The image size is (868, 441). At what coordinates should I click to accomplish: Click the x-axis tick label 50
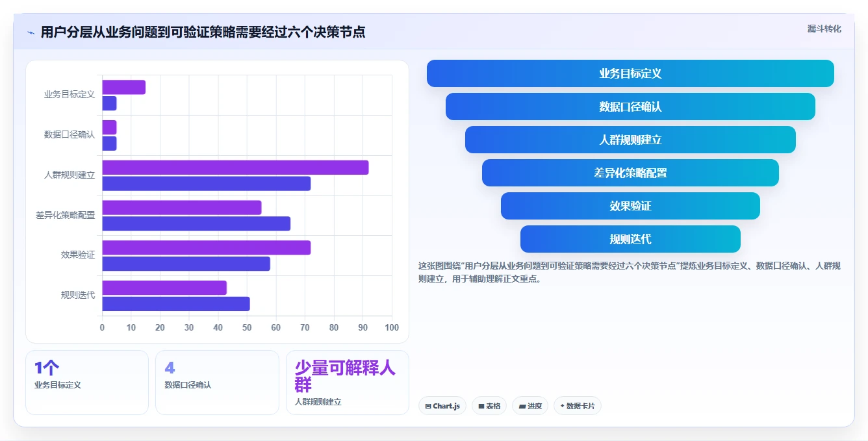[x=247, y=328]
